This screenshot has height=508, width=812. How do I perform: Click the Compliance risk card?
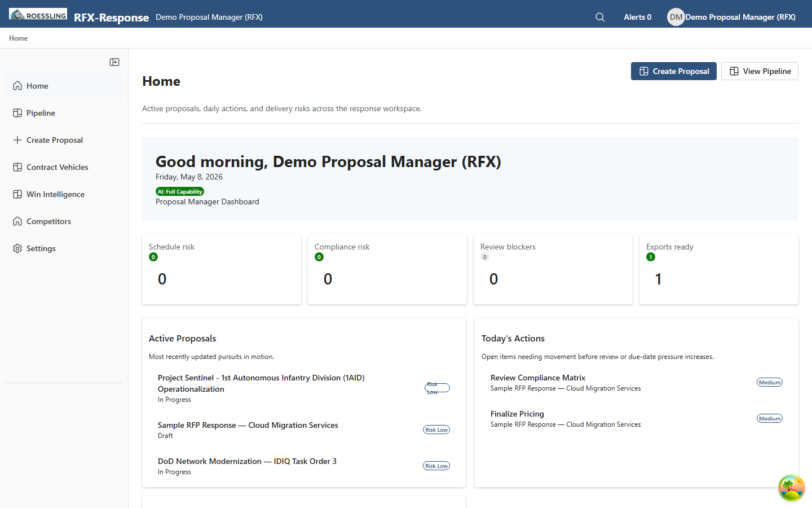coord(387,269)
